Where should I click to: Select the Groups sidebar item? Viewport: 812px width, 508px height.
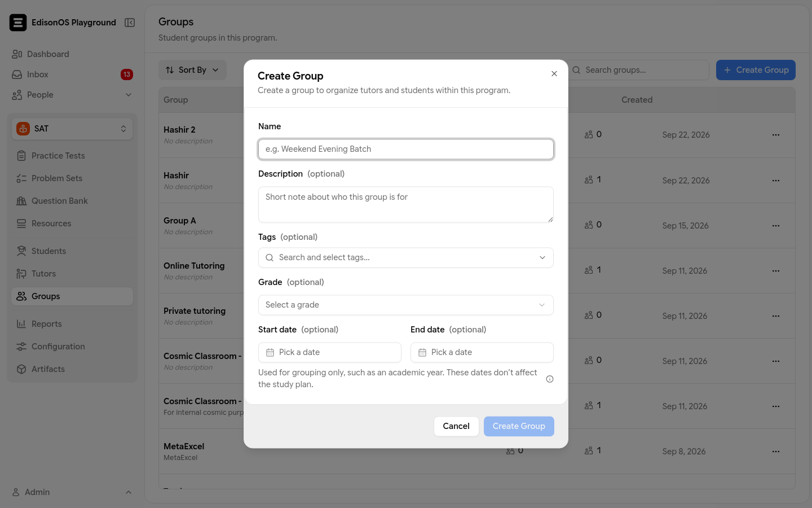tap(72, 296)
